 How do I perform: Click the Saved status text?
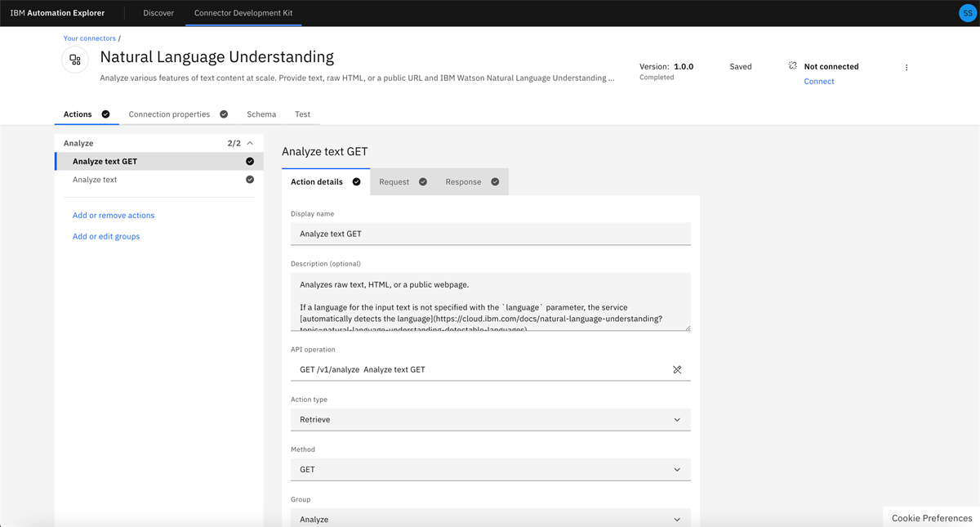pos(741,67)
